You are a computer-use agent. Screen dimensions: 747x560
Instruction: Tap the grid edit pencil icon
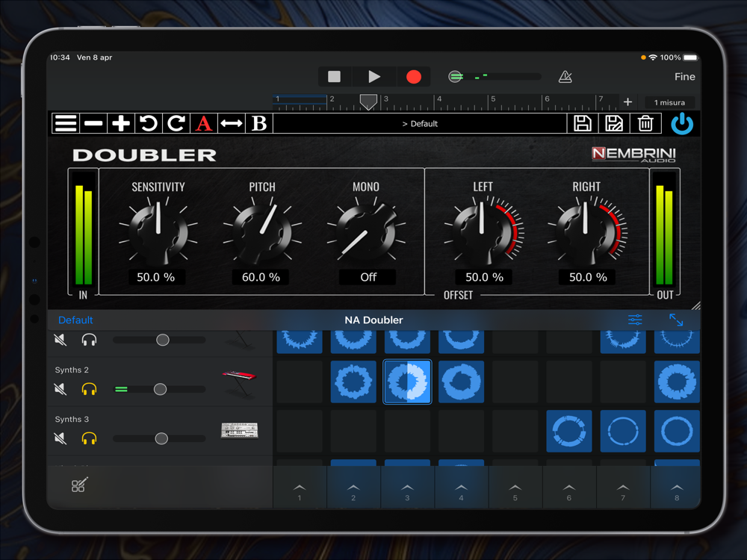pos(80,485)
